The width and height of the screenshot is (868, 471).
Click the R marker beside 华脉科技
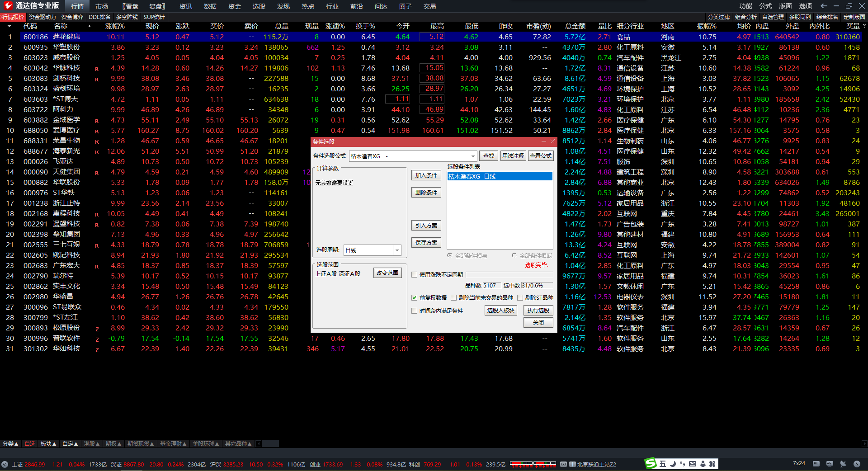click(x=97, y=69)
